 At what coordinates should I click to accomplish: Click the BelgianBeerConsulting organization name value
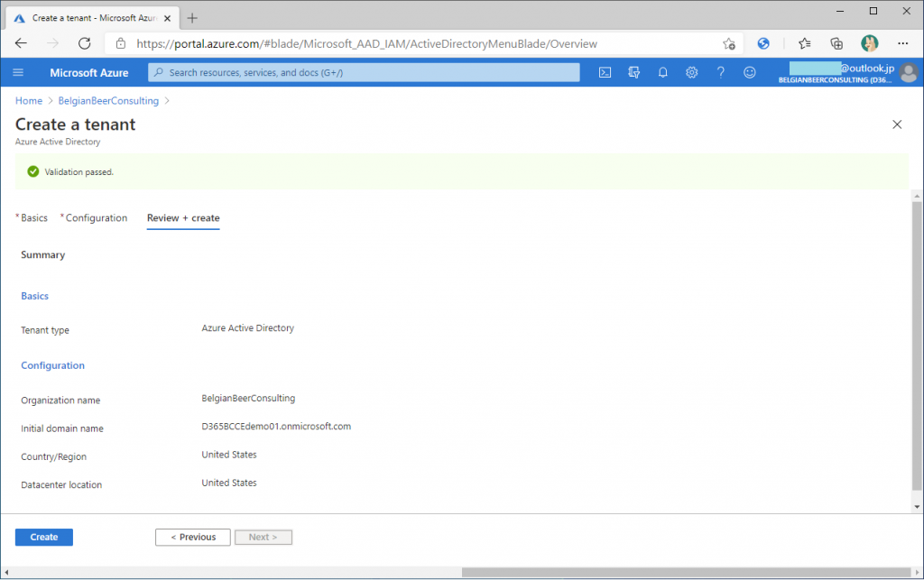click(x=248, y=399)
